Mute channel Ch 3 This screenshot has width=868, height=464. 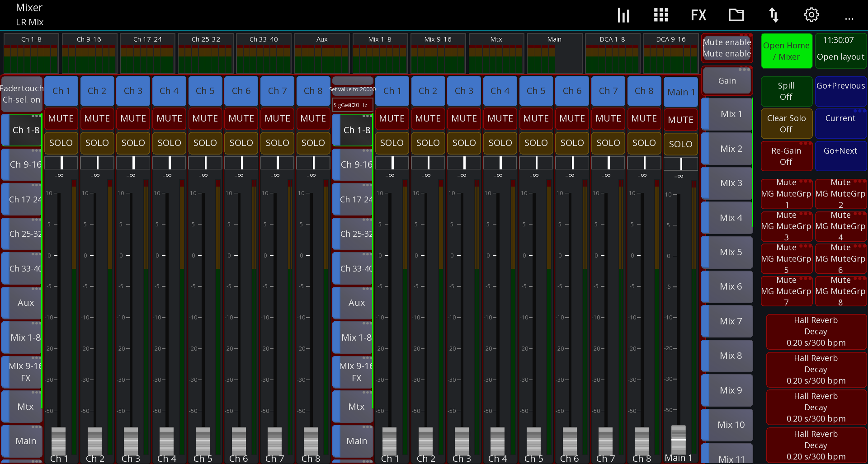tap(133, 118)
